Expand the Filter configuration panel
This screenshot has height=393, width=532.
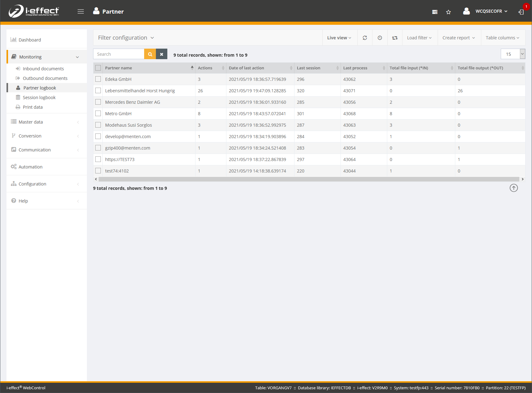click(x=126, y=38)
